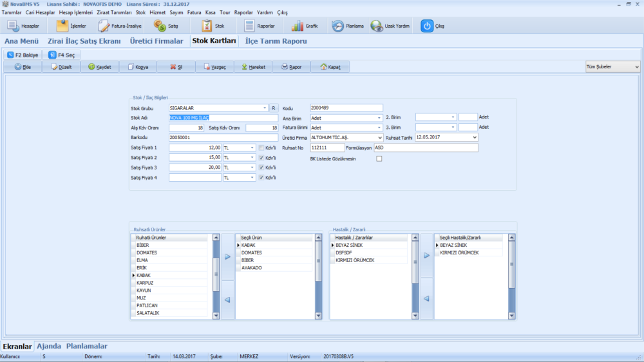Screen dimensions: 644x362
Task: Click Rapor print button
Action: point(292,66)
